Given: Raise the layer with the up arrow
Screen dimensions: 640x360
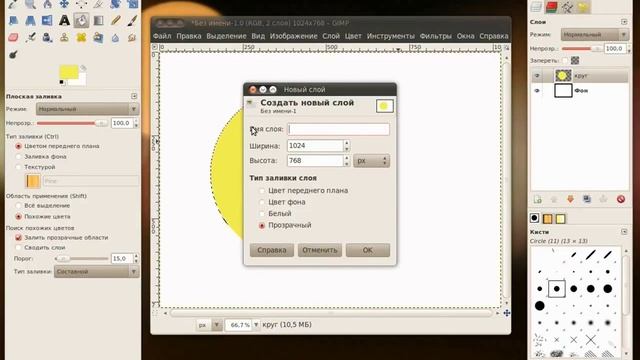Looking at the screenshot, I should point(554,199).
